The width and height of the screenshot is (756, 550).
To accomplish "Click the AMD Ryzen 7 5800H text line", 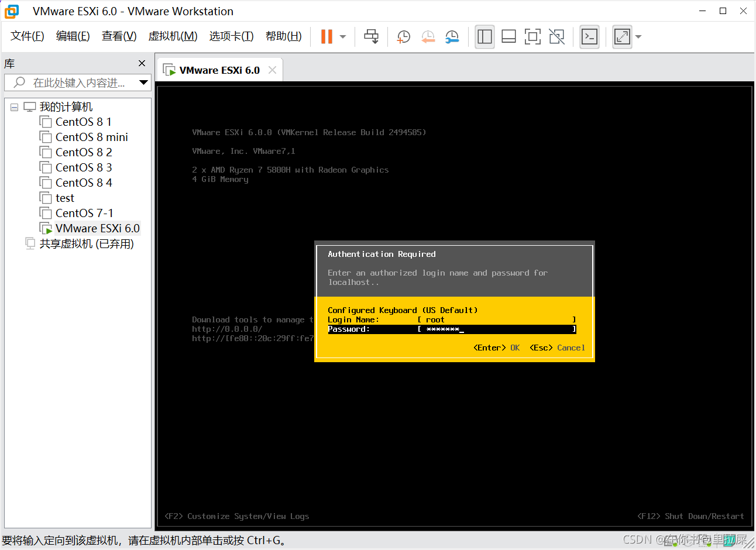I will [x=290, y=170].
